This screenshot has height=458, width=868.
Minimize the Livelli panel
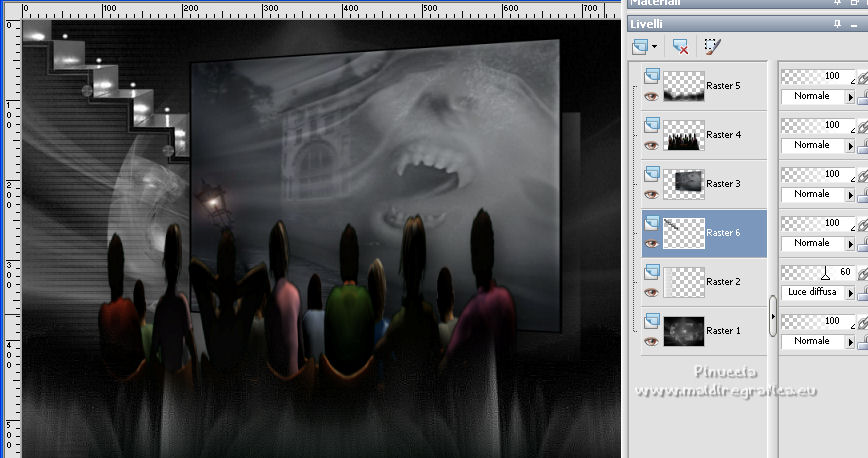[x=855, y=24]
